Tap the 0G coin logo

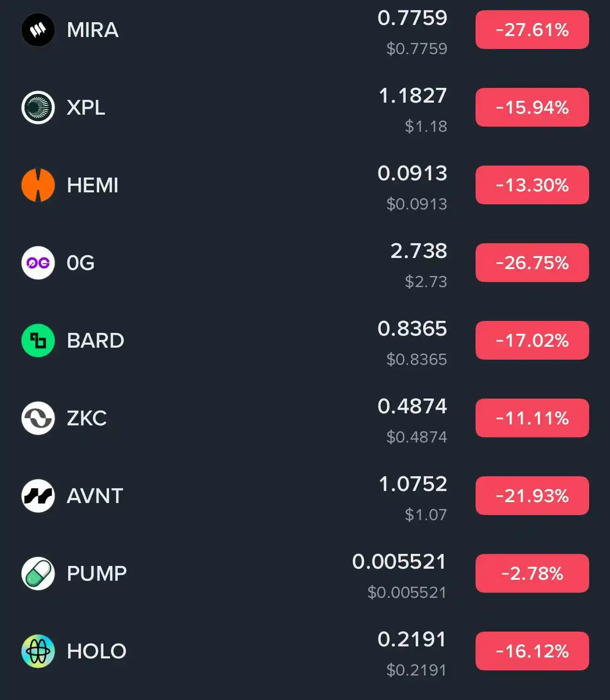coord(38,263)
